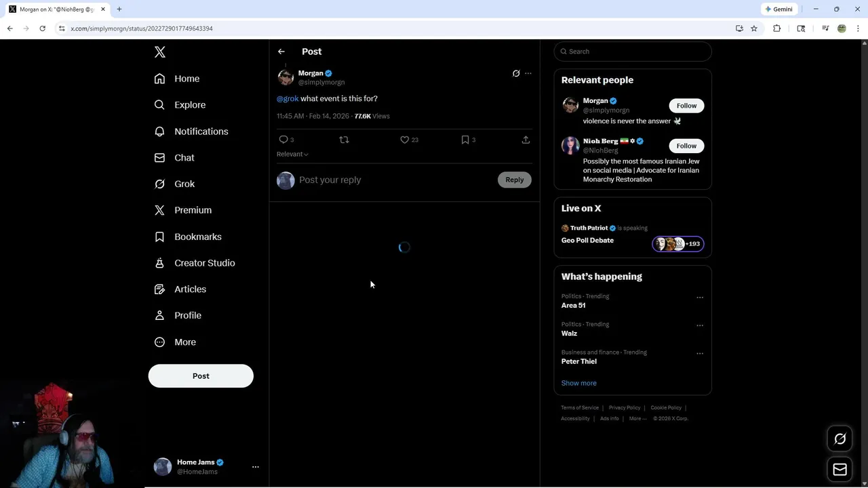Open the floating messages envelope button
This screenshot has width=868, height=488.
[x=840, y=470]
